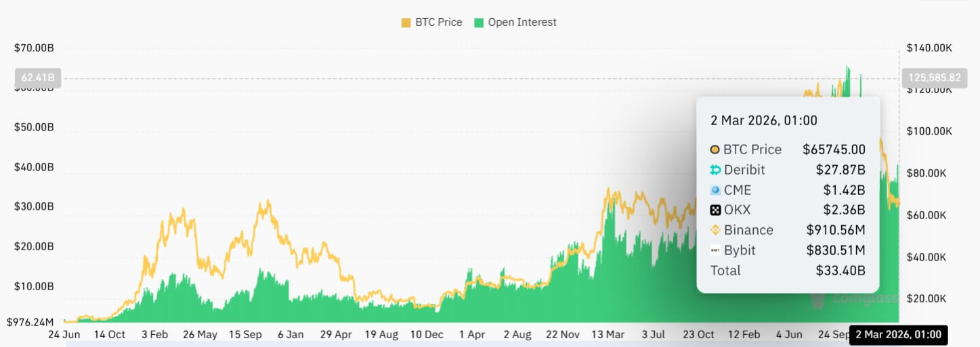Click the BTC Price coin marker in tooltip
980x347 pixels.
pos(715,149)
